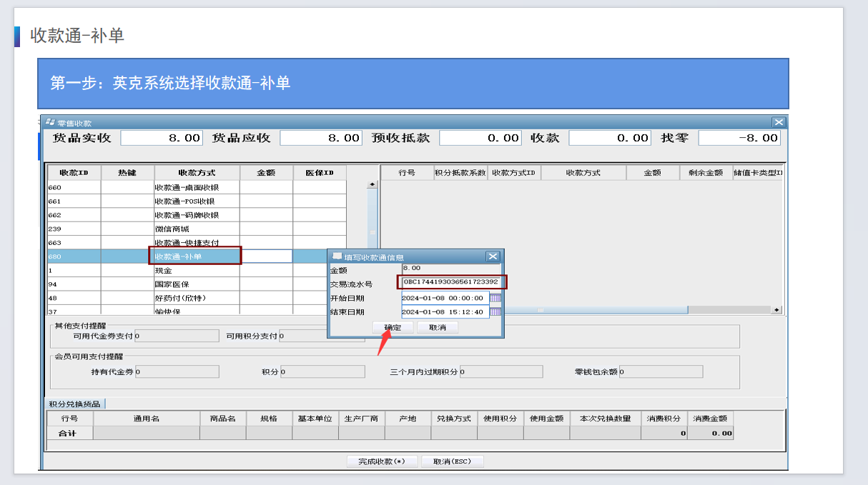Click the 三个月内过期积分 field
Screen dimensions: 868x485
pyautogui.click(x=500, y=372)
